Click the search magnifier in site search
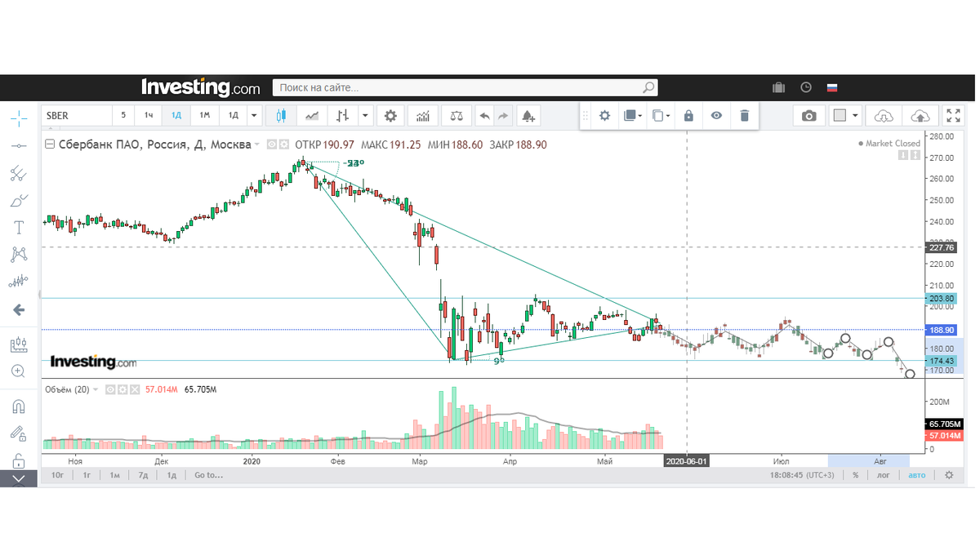The width and height of the screenshot is (980, 551). click(648, 87)
